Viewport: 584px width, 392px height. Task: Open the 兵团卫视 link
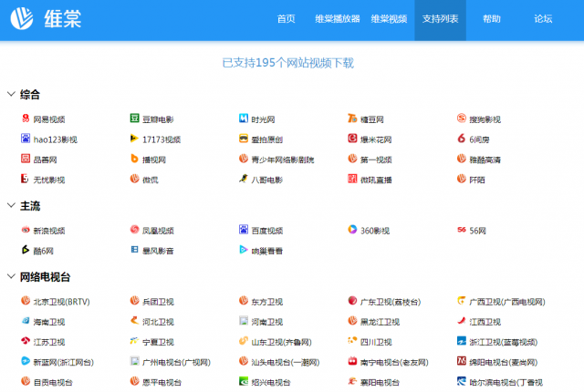[x=158, y=302]
